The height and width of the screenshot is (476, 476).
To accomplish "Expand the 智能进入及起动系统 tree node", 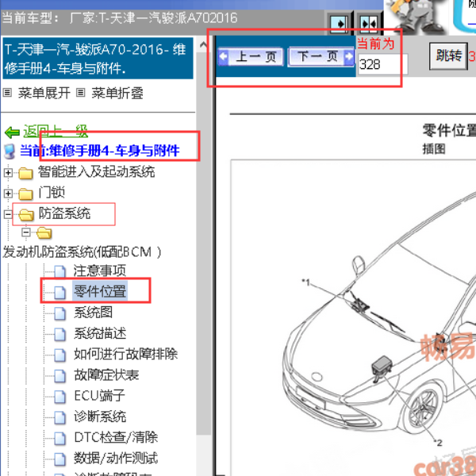I will pyautogui.click(x=8, y=173).
